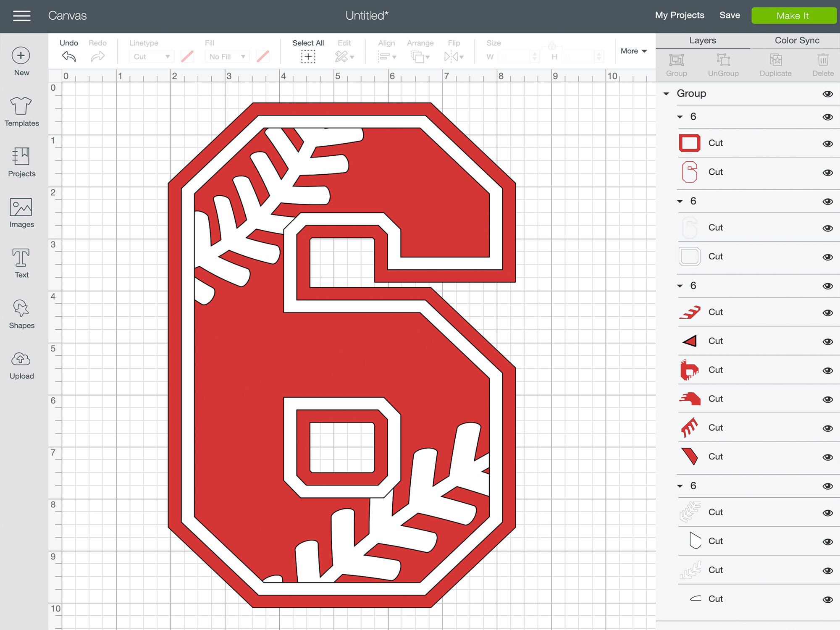Screen dimensions: 840x630
Task: Open the Templates panel
Action: (21, 111)
